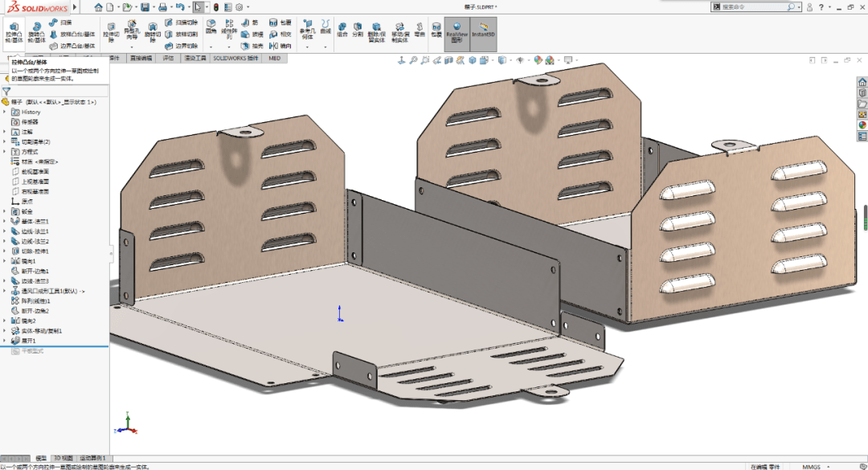Image resolution: width=868 pixels, height=470 pixels.
Task: Open the 异型孔向导 (Hole Wizard) tool
Action: point(131,31)
